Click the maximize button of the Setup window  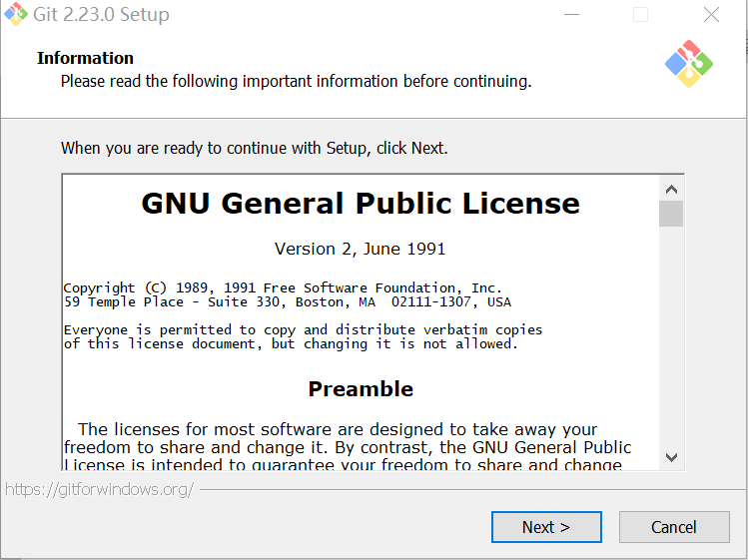coord(640,15)
